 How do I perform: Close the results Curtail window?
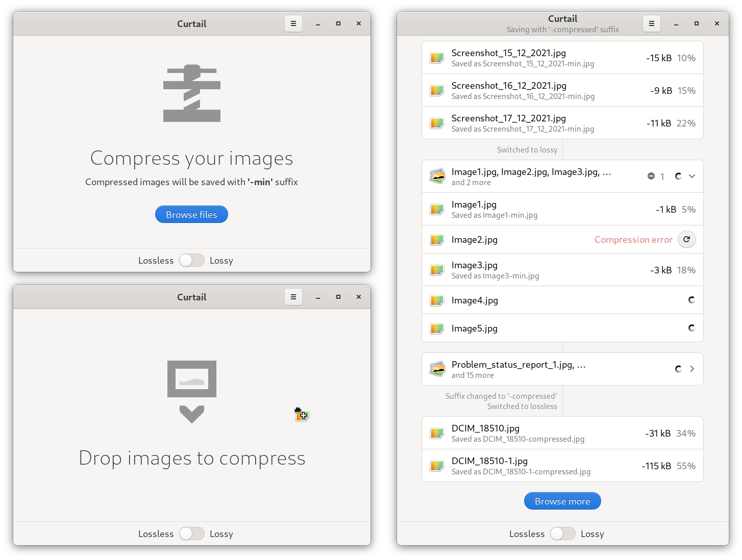pos(717,23)
